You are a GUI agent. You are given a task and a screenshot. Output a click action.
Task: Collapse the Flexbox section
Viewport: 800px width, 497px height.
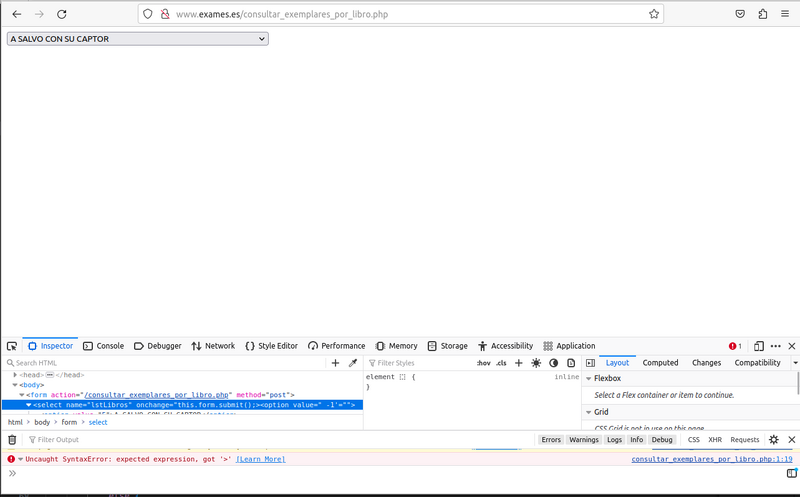[589, 379]
